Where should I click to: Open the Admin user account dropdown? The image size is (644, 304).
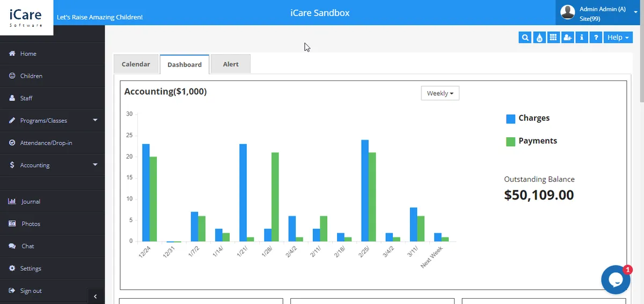[x=599, y=13]
